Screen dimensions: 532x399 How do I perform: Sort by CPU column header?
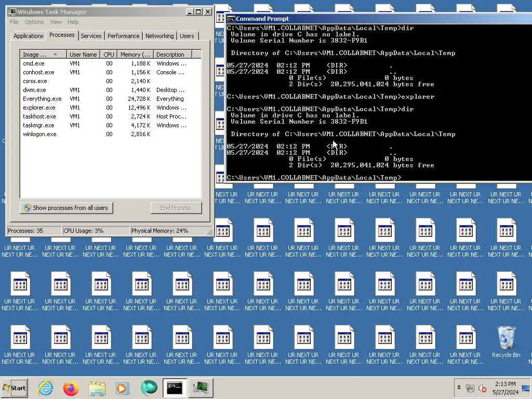tap(109, 54)
